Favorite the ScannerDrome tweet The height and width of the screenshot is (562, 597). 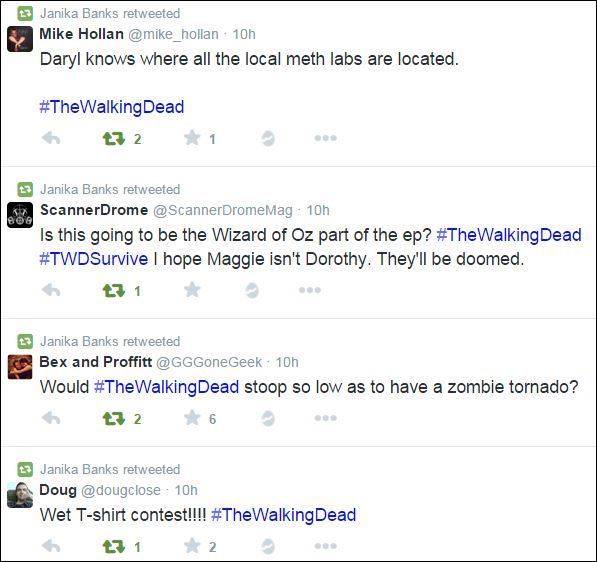point(192,290)
